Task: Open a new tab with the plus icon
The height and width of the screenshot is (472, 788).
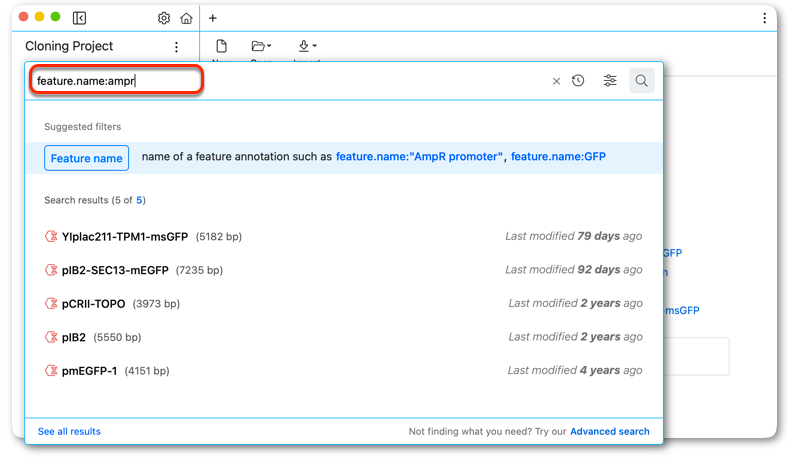Action: tap(213, 18)
